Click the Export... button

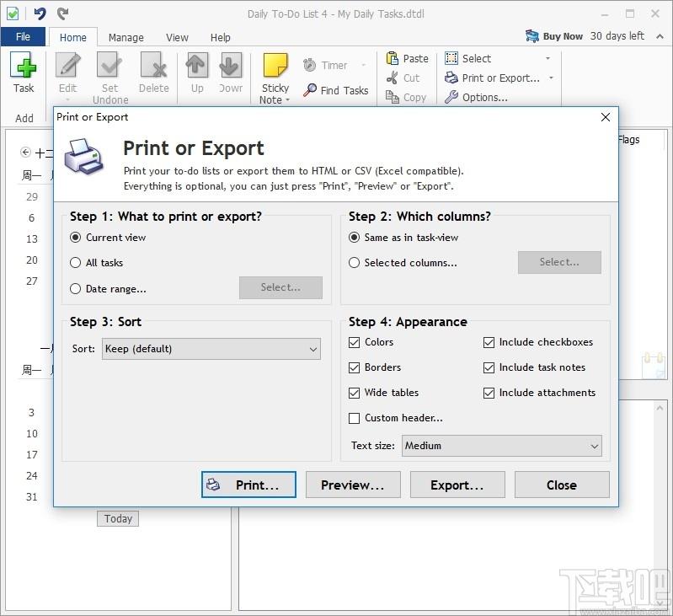pos(457,485)
